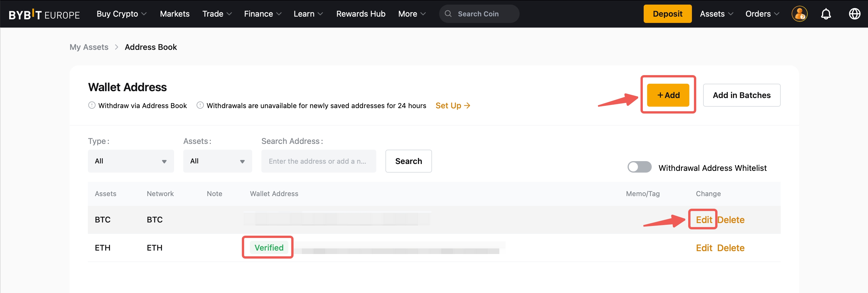Edit the BTC wallet address
Viewport: 868px width, 293px height.
click(704, 220)
